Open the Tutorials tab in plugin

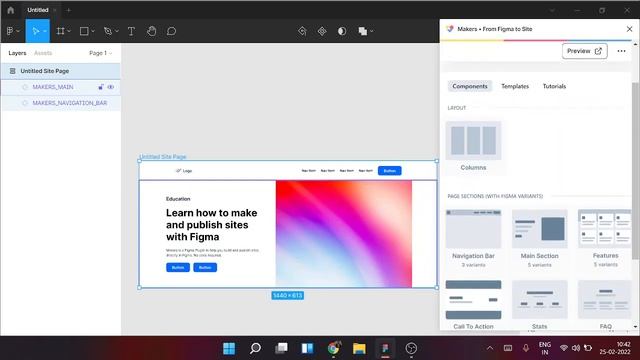coord(554,86)
